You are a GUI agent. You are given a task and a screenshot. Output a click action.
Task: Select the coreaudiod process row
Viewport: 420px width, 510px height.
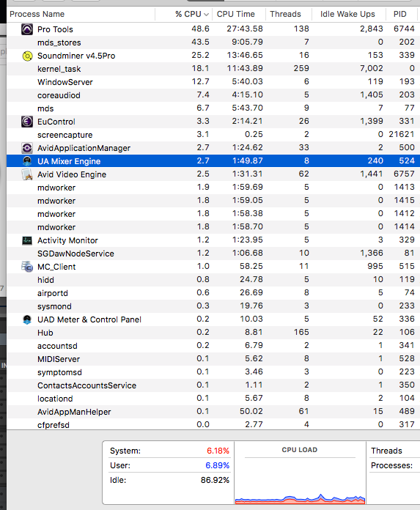pos(213,95)
